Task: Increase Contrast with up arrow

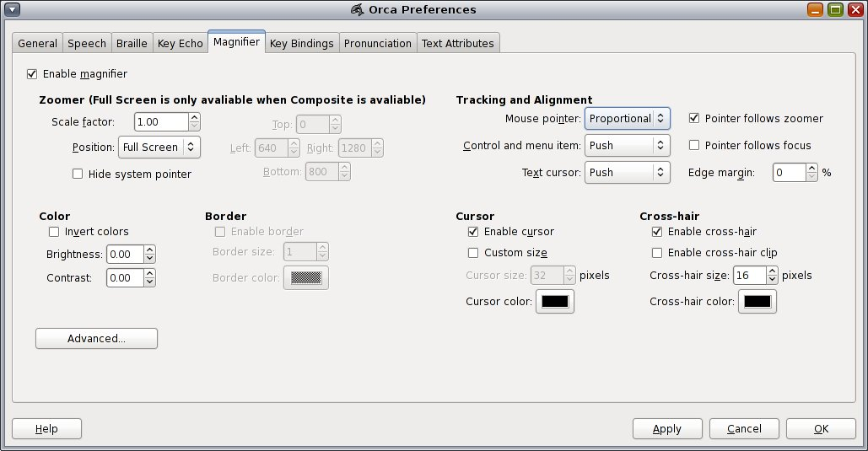Action: (149, 273)
